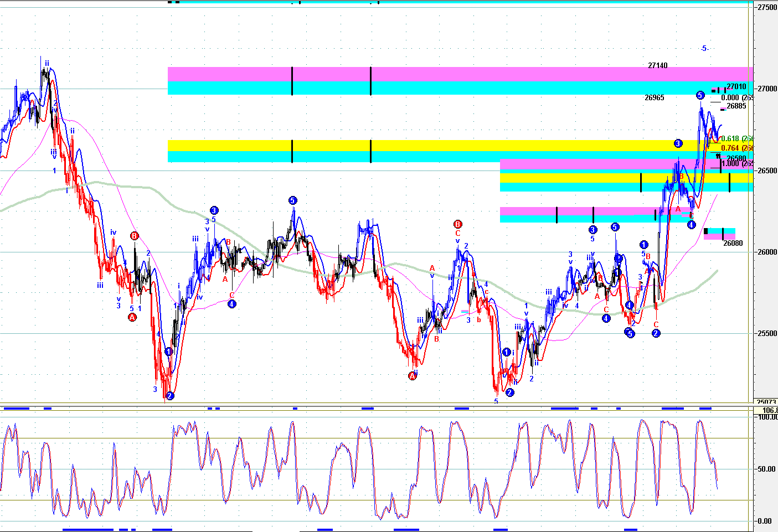Click the 50.00 oscillator scale label
The width and height of the screenshot is (778, 532).
pos(767,469)
